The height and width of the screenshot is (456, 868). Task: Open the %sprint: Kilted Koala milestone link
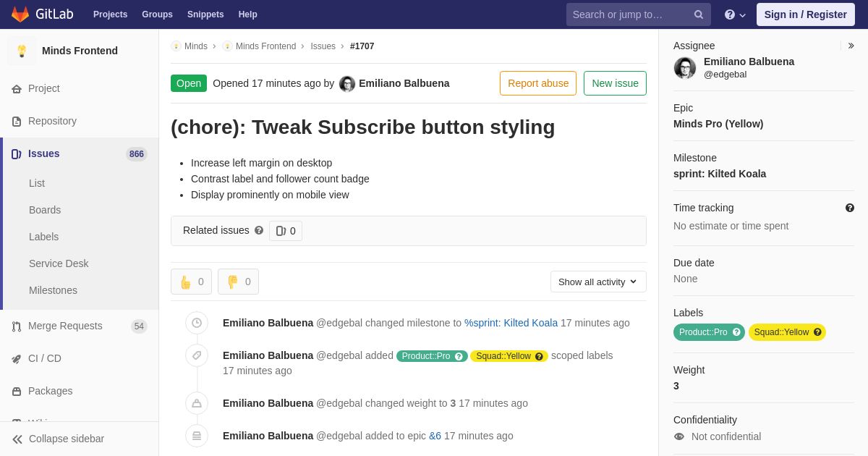511,323
